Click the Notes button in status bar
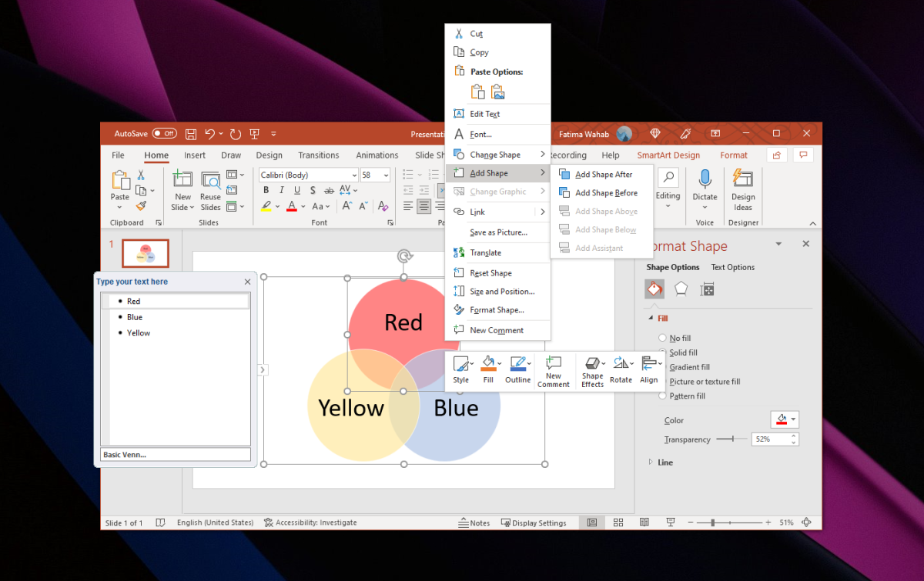Screen dimensions: 924x581 pyautogui.click(x=474, y=523)
